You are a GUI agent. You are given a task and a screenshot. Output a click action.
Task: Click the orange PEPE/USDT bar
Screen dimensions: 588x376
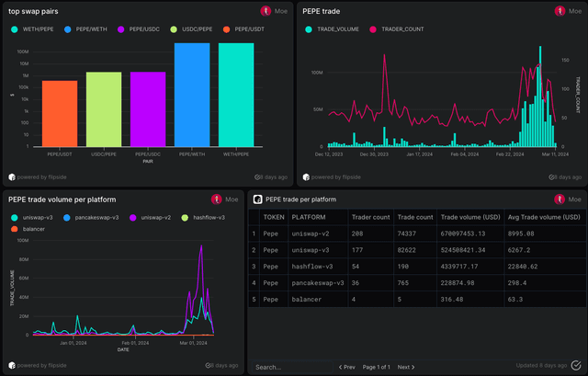pyautogui.click(x=60, y=114)
